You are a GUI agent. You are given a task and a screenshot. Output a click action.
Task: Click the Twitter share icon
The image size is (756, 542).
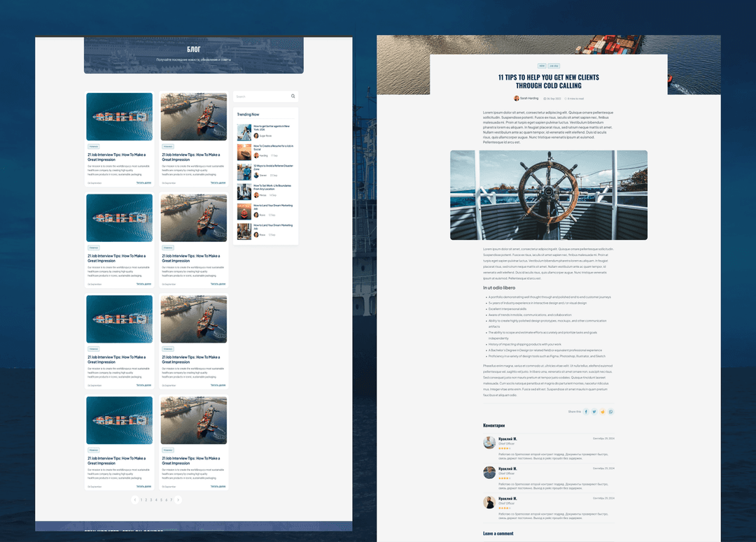coord(594,412)
